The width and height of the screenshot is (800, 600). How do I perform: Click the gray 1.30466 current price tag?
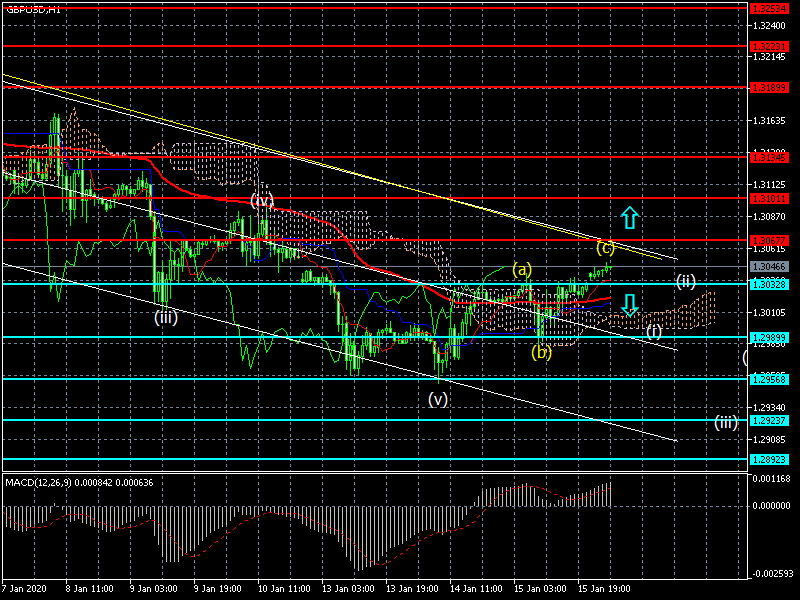pyautogui.click(x=769, y=266)
